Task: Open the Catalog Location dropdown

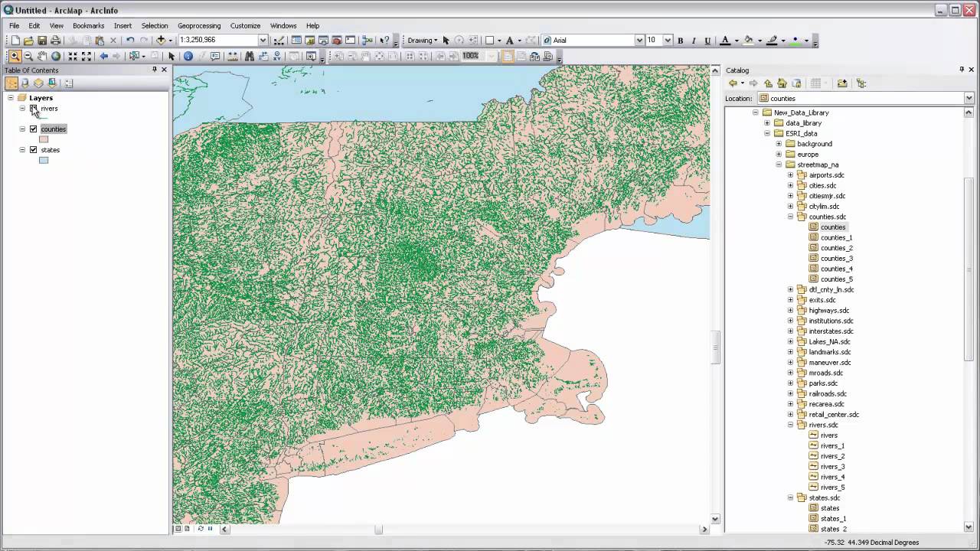Action: [969, 98]
